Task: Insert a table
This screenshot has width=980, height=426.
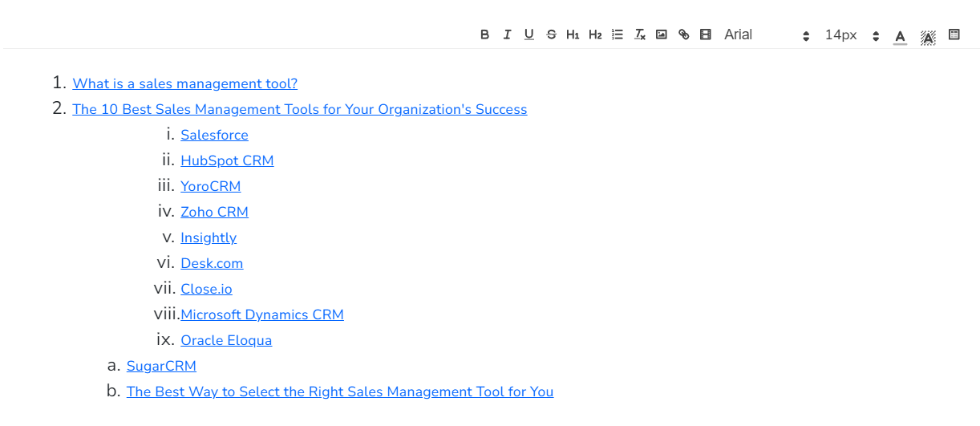Action: (x=954, y=34)
